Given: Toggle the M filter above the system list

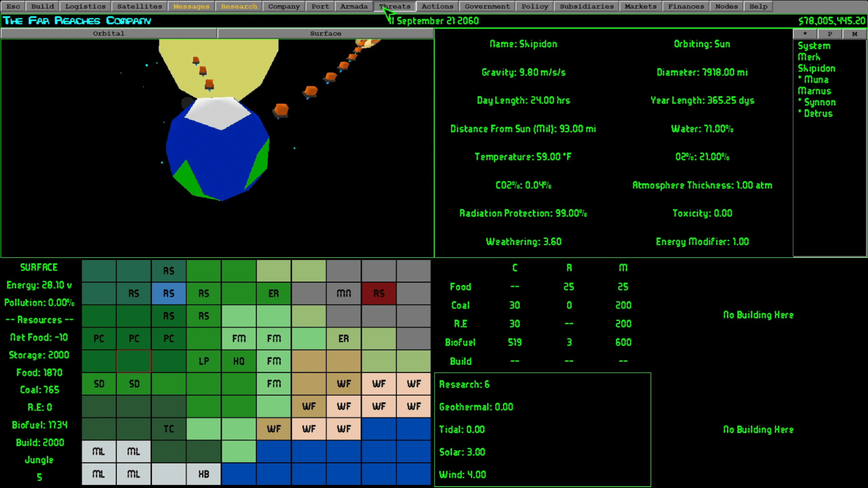Looking at the screenshot, I should pos(854,33).
